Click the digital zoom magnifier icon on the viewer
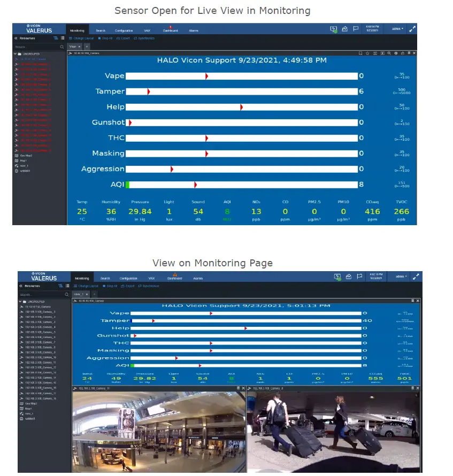 pyautogui.click(x=389, y=53)
